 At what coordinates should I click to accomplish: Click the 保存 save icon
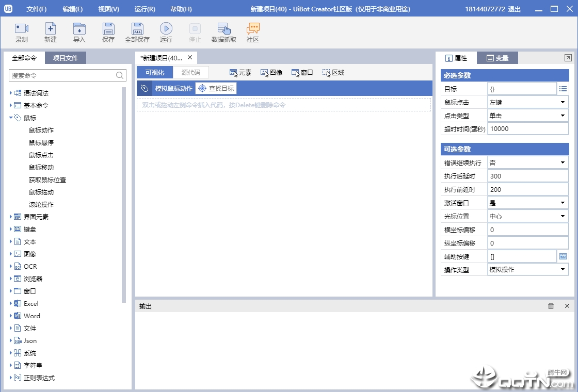click(108, 28)
